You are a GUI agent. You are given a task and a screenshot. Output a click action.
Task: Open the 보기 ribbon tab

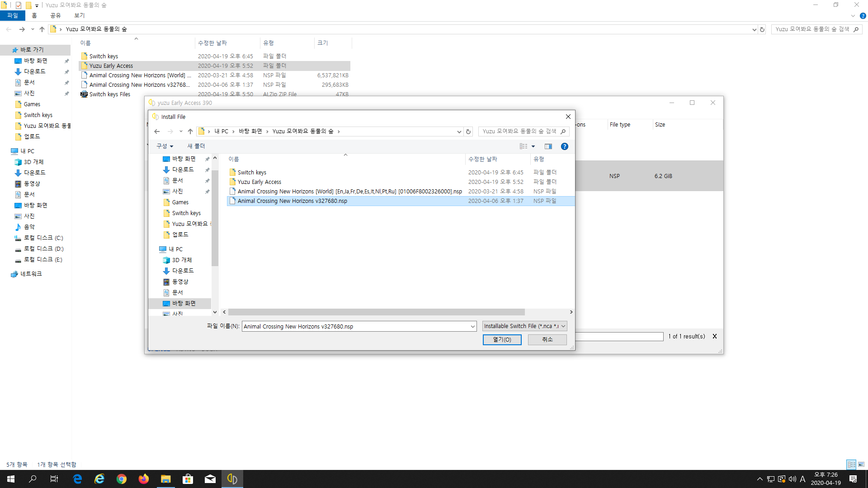point(80,15)
